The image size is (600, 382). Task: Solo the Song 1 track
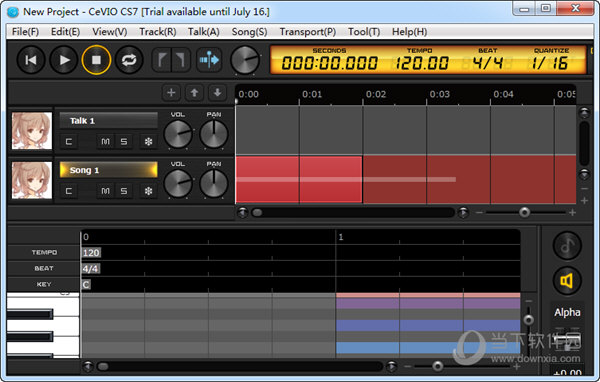click(124, 191)
